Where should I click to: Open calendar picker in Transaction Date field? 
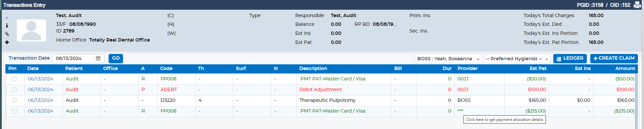pos(98,58)
